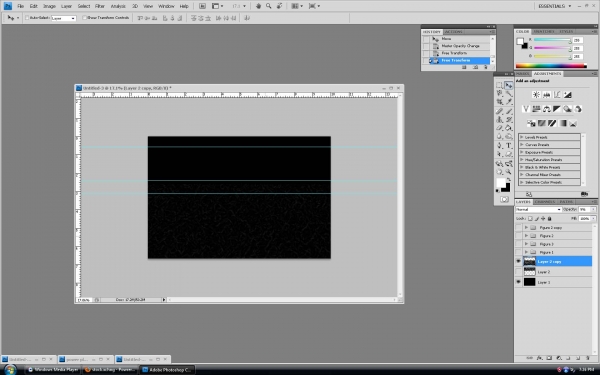600x375 pixels.
Task: Enable the Auto-Select checkbox
Action: (27, 18)
